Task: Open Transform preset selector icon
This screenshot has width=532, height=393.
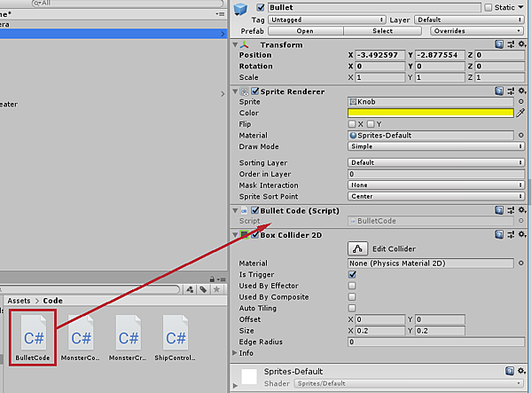Action: point(511,44)
